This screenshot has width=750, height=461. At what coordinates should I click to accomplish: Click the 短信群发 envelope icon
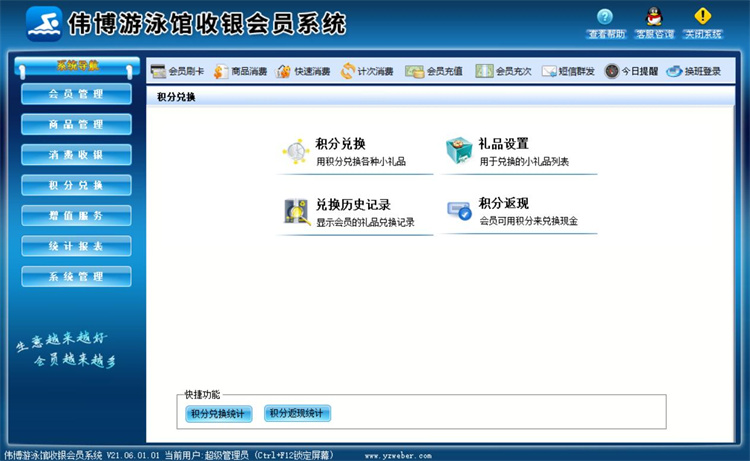click(x=549, y=71)
